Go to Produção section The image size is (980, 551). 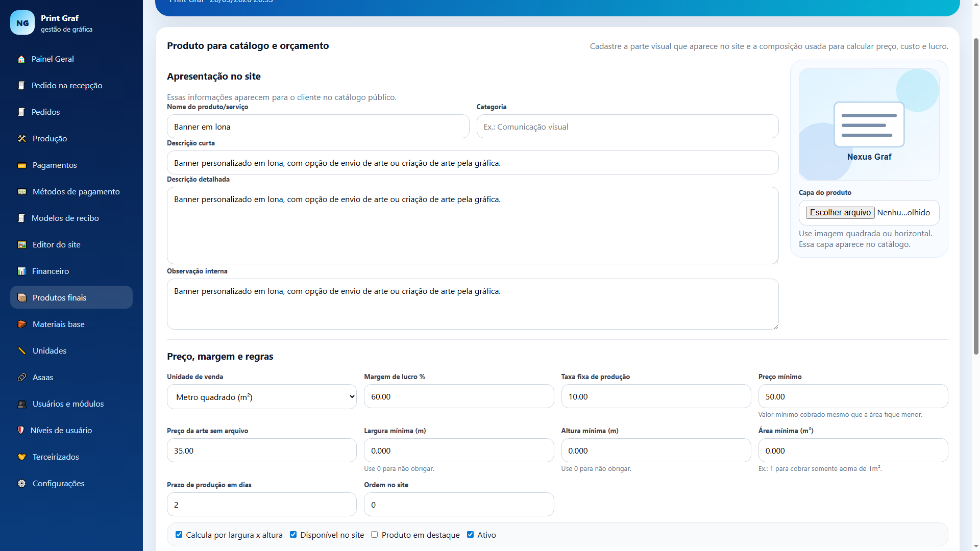(71, 139)
